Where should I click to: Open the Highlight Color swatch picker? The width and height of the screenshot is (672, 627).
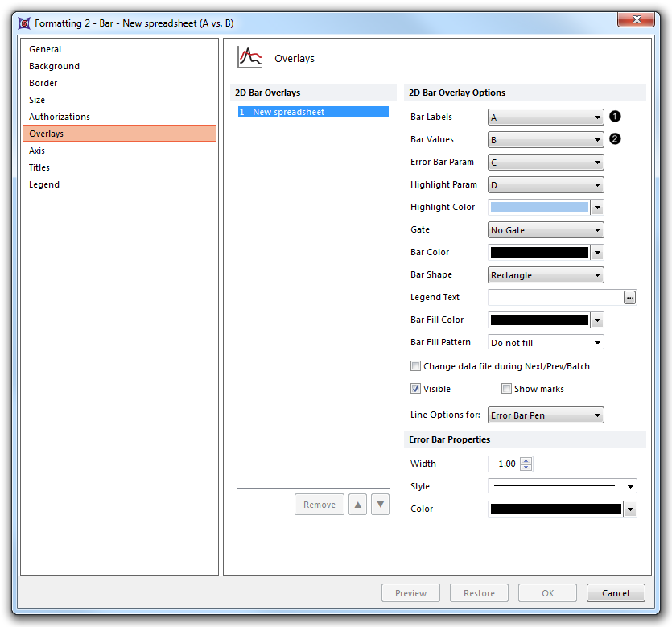click(597, 208)
